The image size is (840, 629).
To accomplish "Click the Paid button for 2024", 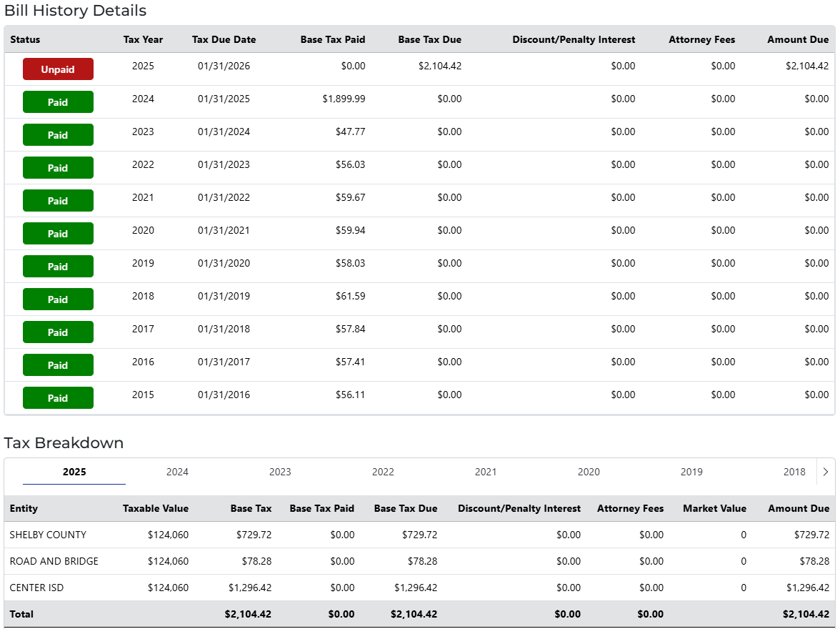I will coord(58,102).
